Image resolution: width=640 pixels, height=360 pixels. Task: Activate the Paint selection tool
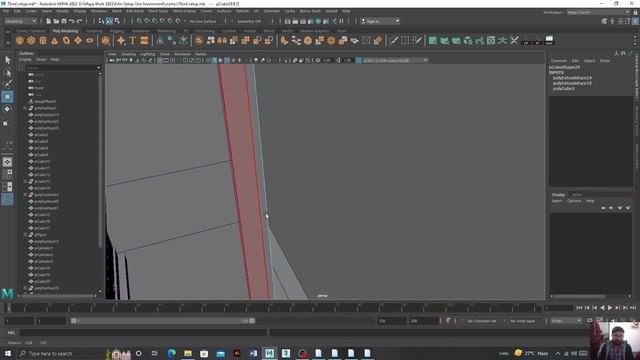[x=7, y=84]
